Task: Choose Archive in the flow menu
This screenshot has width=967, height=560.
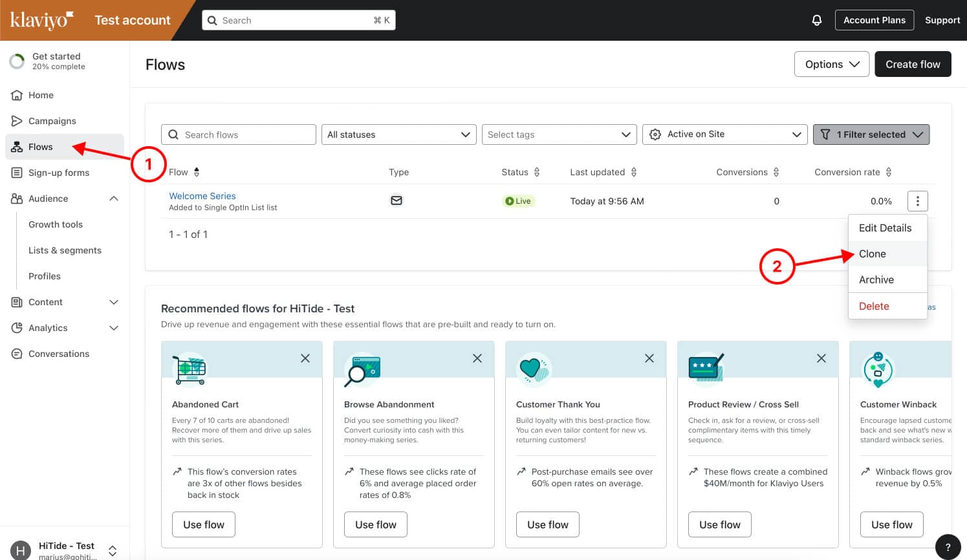Action: click(876, 280)
